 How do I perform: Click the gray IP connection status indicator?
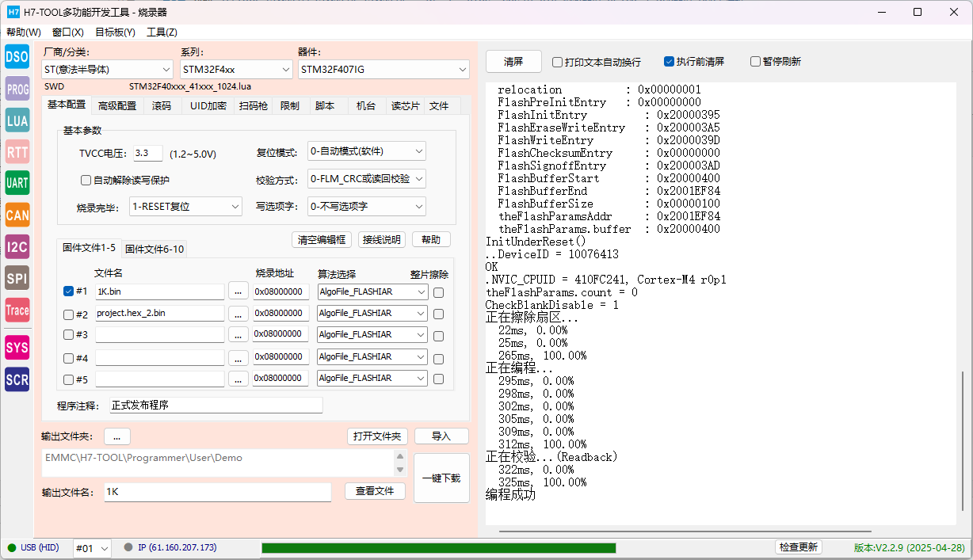(x=128, y=547)
